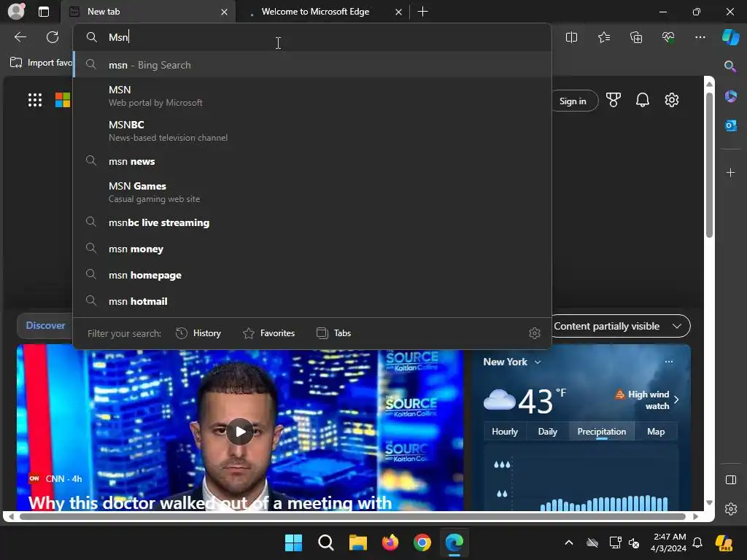The image size is (747, 560).
Task: Expand New York location dropdown
Action: pyautogui.click(x=511, y=362)
